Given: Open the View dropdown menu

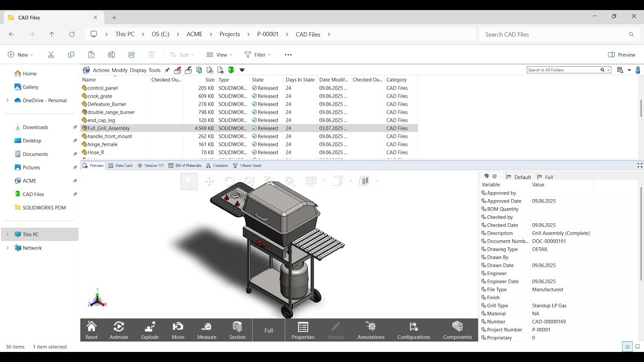Looking at the screenshot, I should pyautogui.click(x=219, y=55).
